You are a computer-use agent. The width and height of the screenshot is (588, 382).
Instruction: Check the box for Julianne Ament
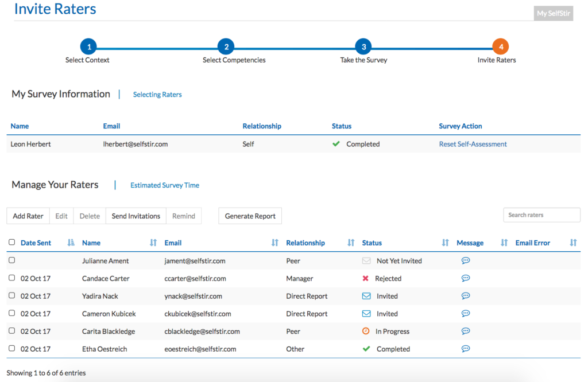(12, 260)
